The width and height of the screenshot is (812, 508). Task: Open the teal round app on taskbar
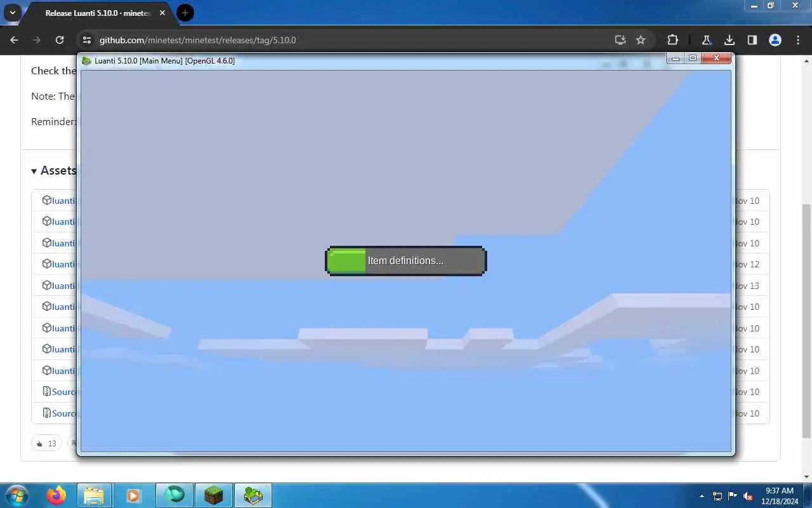(174, 495)
